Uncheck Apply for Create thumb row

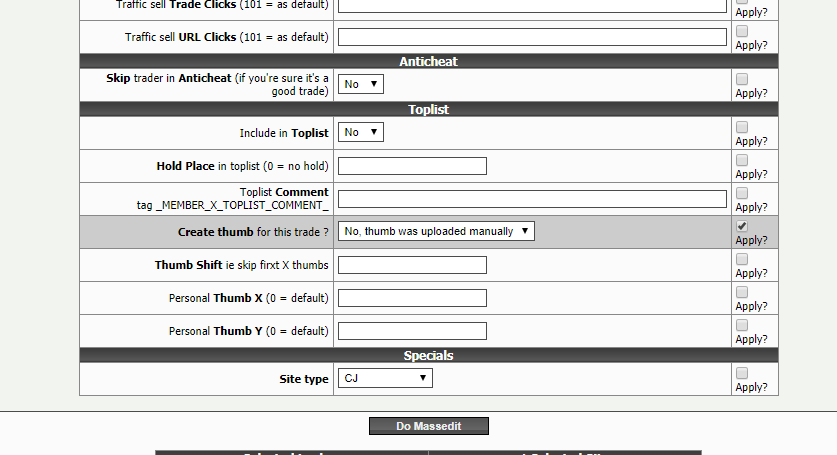coord(741,226)
